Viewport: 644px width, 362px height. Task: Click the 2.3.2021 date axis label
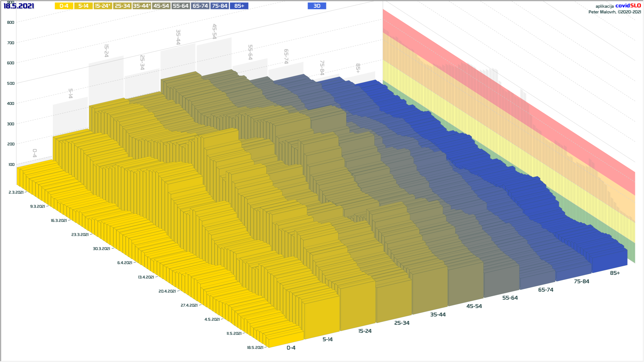tap(16, 192)
